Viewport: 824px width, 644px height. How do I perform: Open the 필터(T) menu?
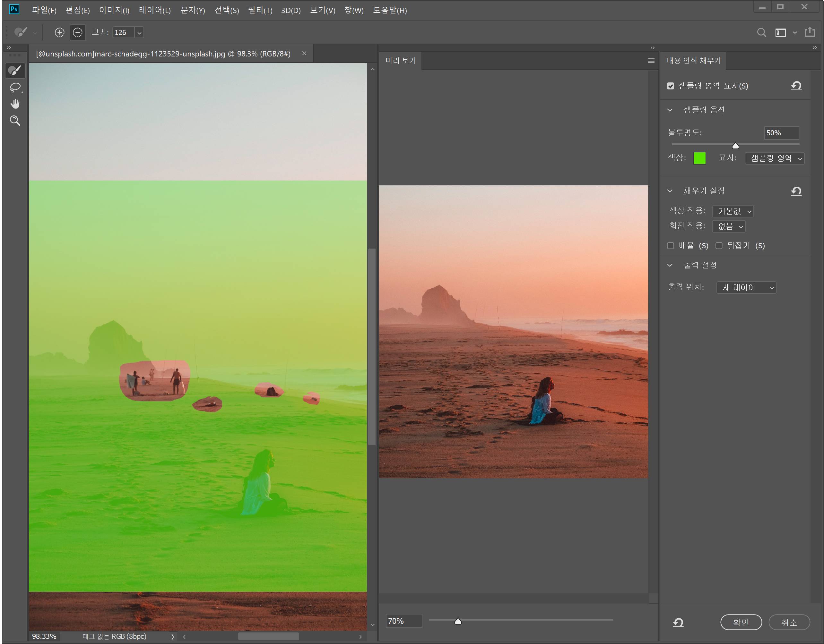pos(260,10)
